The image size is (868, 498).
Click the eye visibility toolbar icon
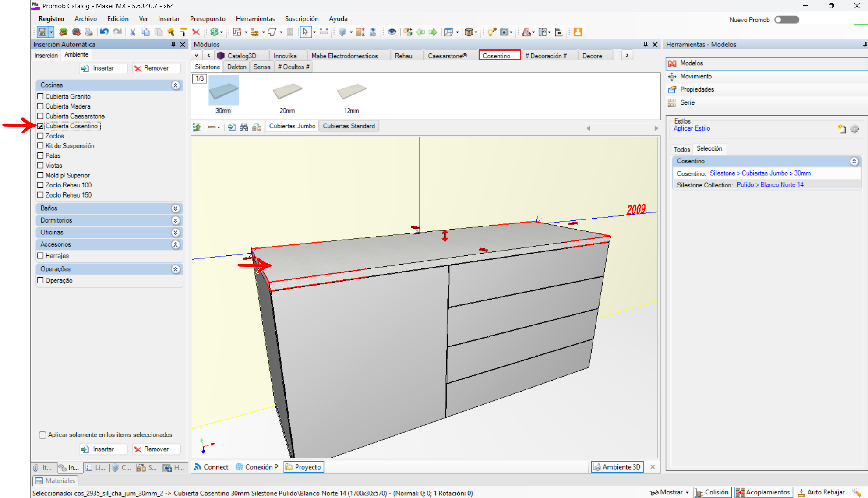tap(392, 32)
